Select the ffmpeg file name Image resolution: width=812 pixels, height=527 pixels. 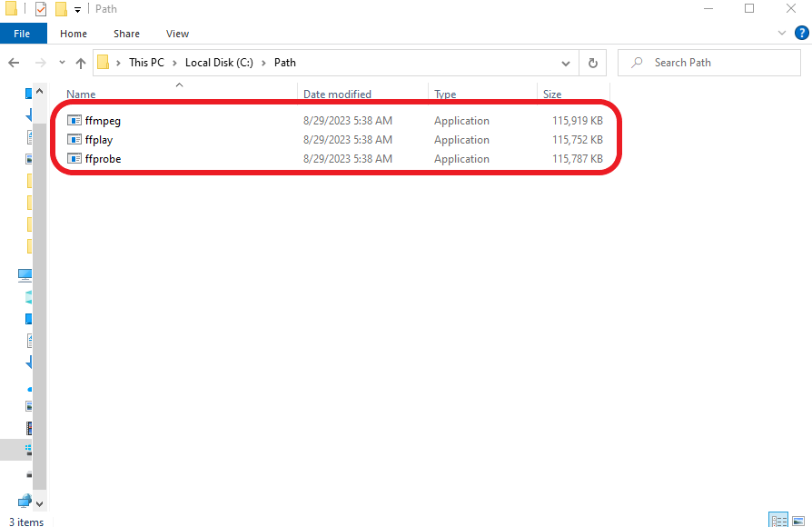coord(103,121)
